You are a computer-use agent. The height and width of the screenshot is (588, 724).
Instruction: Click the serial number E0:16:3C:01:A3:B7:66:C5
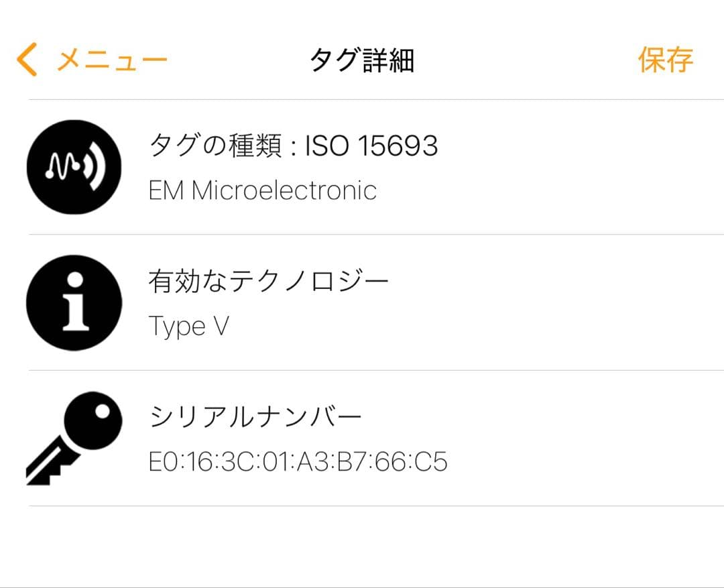coord(297,461)
